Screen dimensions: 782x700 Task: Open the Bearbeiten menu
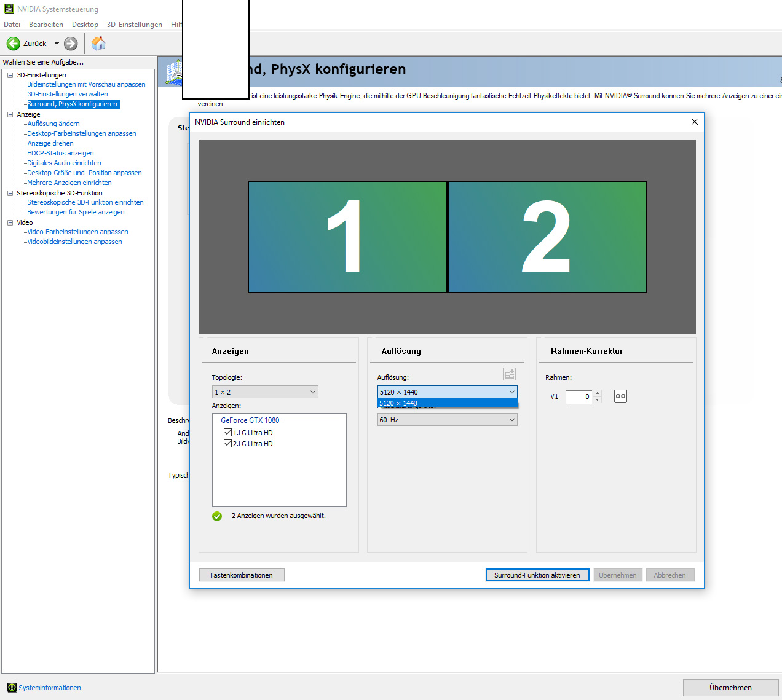(x=46, y=25)
